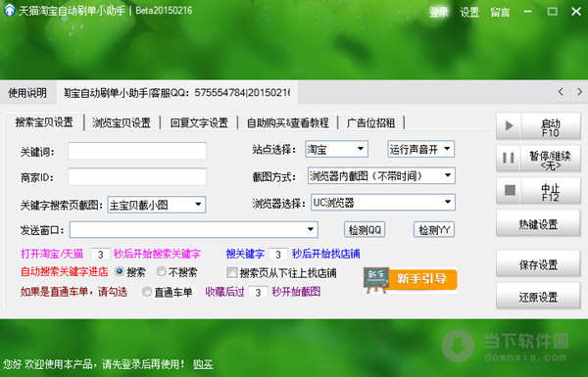This screenshot has width=588, height=377.
Task: Click the 保存设置 button
Action: click(538, 263)
